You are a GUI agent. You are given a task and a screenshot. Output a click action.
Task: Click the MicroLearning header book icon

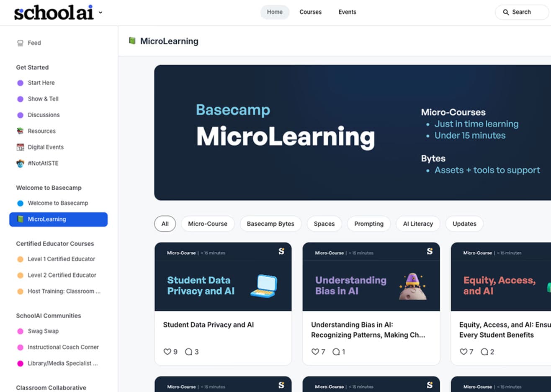point(132,41)
